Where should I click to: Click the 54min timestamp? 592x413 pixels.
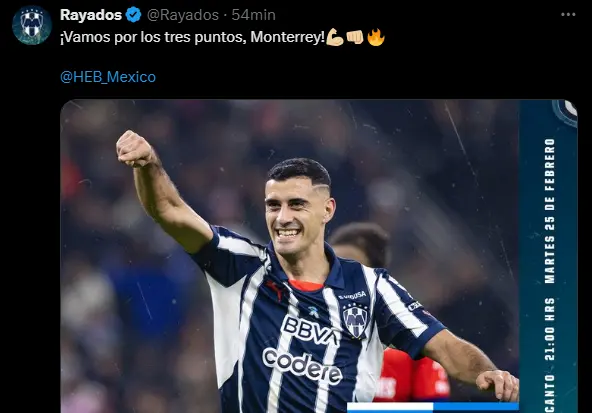(253, 15)
